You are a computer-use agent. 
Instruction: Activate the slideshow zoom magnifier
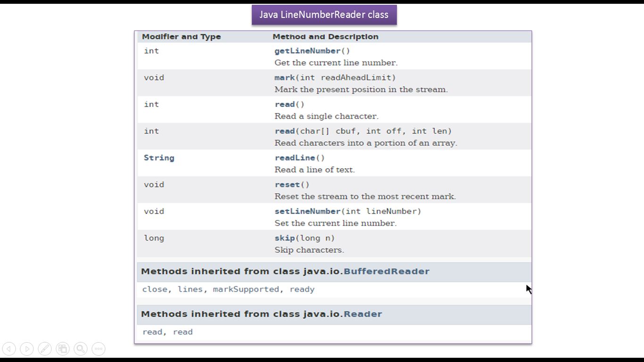click(81, 349)
